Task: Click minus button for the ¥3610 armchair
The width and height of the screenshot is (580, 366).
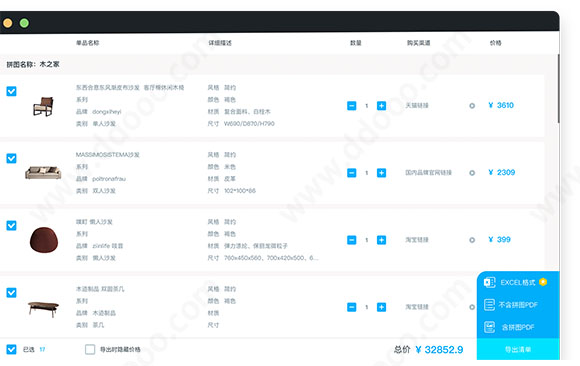Action: coord(351,106)
